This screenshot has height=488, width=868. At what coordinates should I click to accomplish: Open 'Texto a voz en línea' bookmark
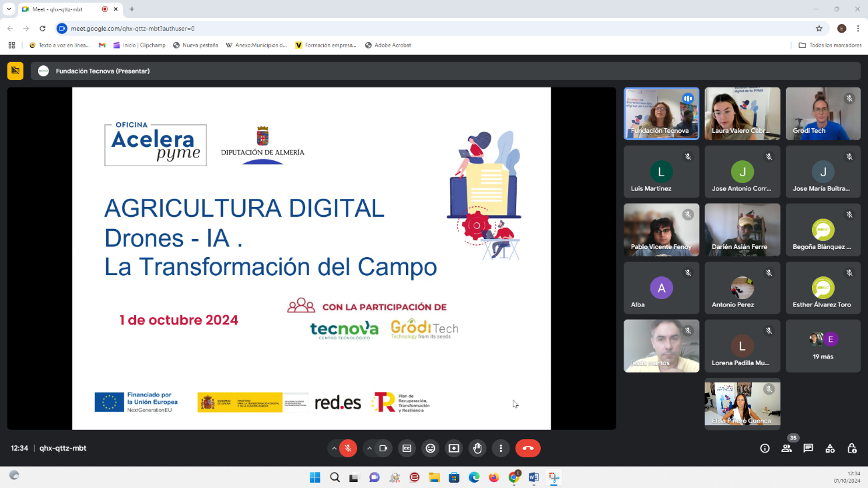coord(59,45)
